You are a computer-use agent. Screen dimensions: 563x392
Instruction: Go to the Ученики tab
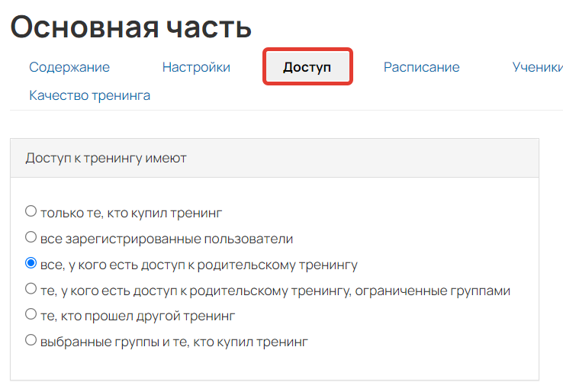tap(537, 67)
